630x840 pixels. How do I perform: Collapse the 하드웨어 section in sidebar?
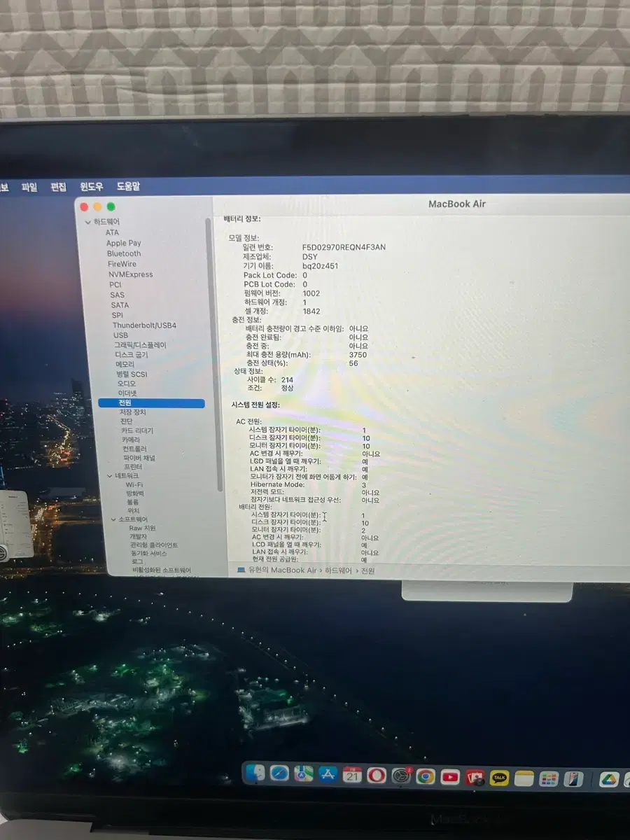[88, 222]
